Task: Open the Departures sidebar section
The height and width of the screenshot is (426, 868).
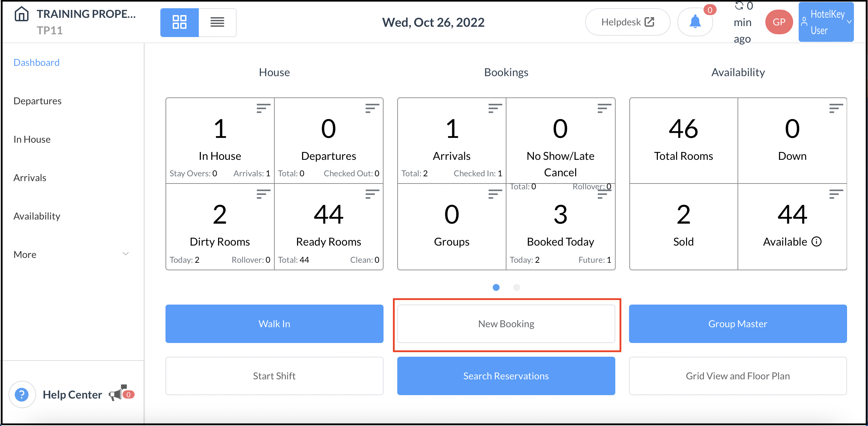Action: pos(37,100)
